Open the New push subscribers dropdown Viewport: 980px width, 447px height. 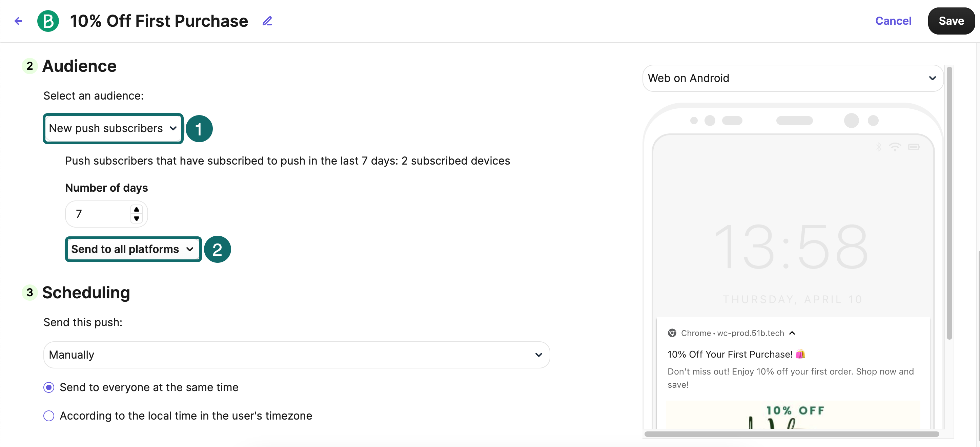click(x=113, y=128)
